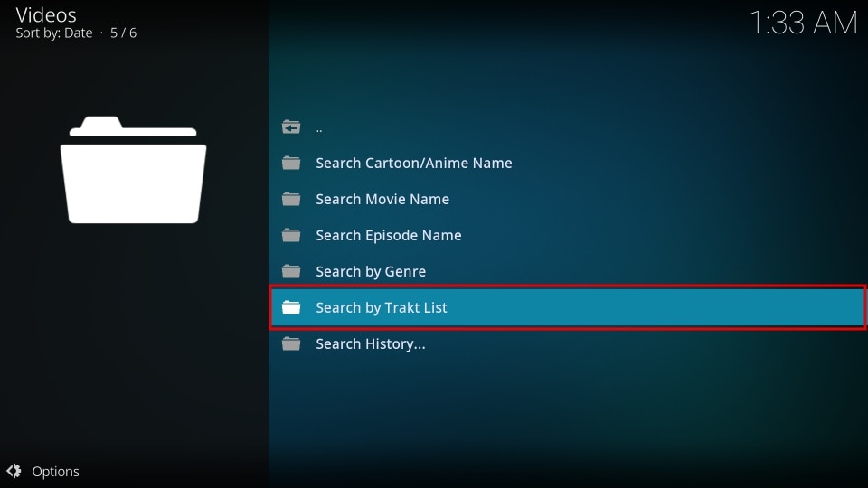
Task: Click the large folder thumbnail preview
Action: point(133,170)
